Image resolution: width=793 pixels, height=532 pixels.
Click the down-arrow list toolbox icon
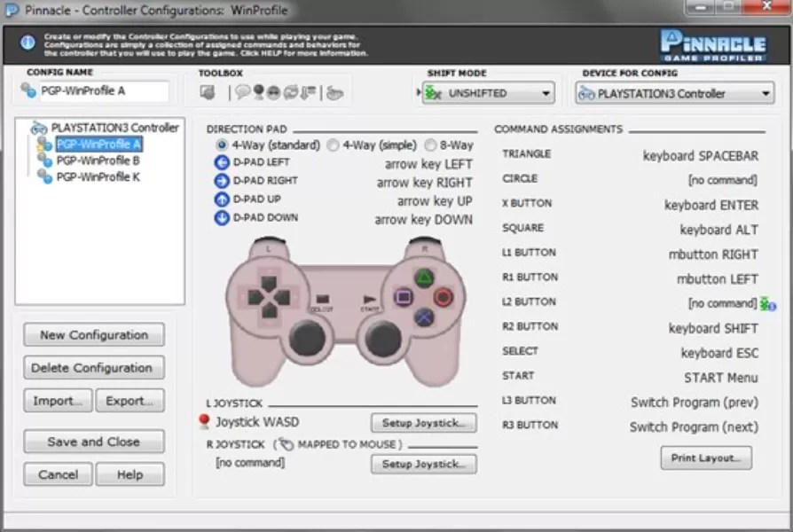point(308,92)
